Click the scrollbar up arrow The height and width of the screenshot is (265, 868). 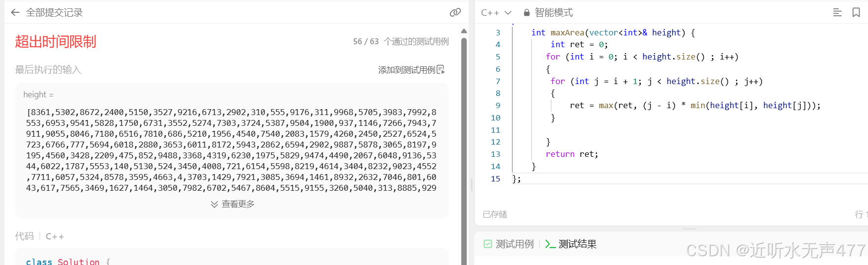pos(464,31)
